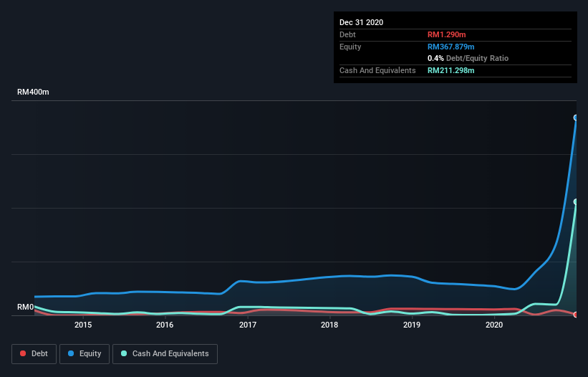
Task: Toggle the Equity series legend button
Action: (x=85, y=354)
